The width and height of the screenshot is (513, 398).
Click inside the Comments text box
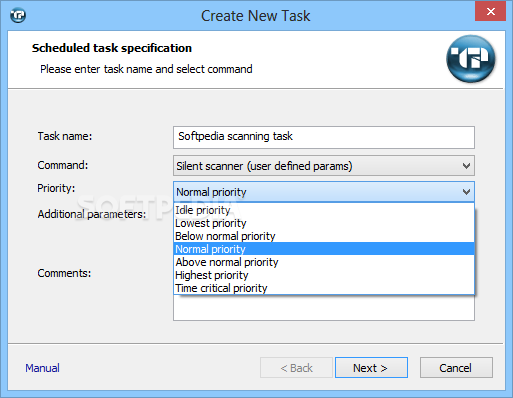pyautogui.click(x=324, y=308)
